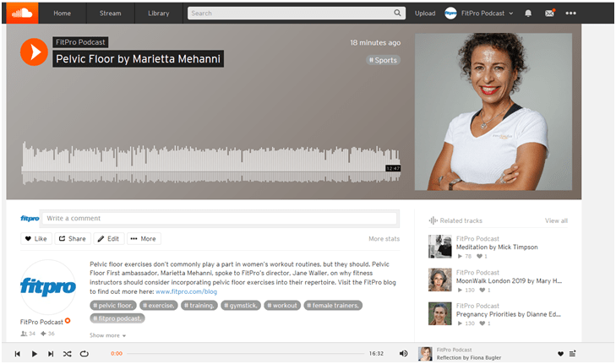This screenshot has width=616, height=364.
Task: Skip to the next track in the player bar
Action: point(51,353)
